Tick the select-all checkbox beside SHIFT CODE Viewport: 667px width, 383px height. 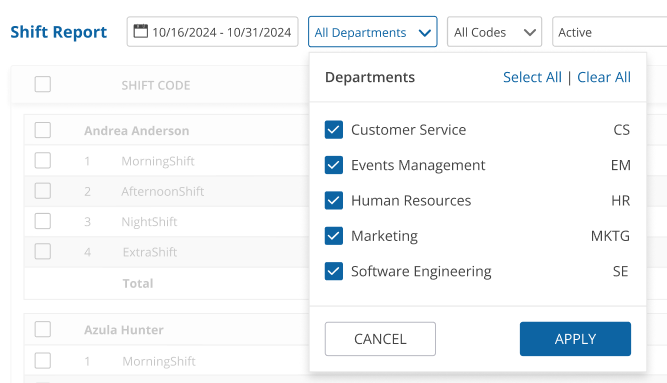[x=43, y=84]
